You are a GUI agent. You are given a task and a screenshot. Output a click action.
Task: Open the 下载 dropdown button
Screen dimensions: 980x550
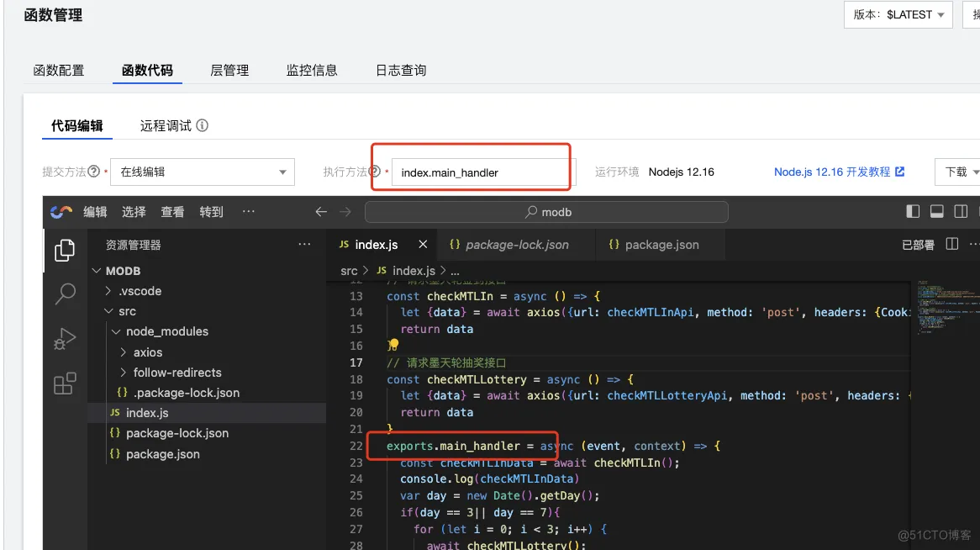959,172
